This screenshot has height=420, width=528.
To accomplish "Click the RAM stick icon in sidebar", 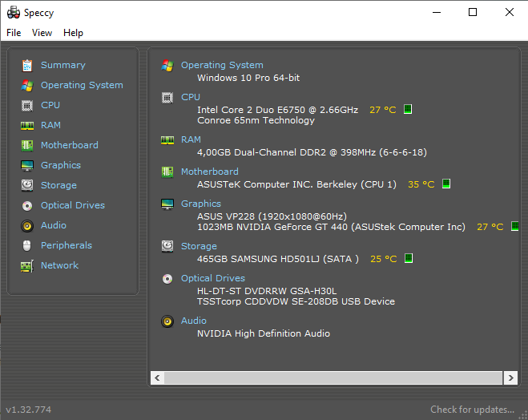I will pyautogui.click(x=27, y=126).
